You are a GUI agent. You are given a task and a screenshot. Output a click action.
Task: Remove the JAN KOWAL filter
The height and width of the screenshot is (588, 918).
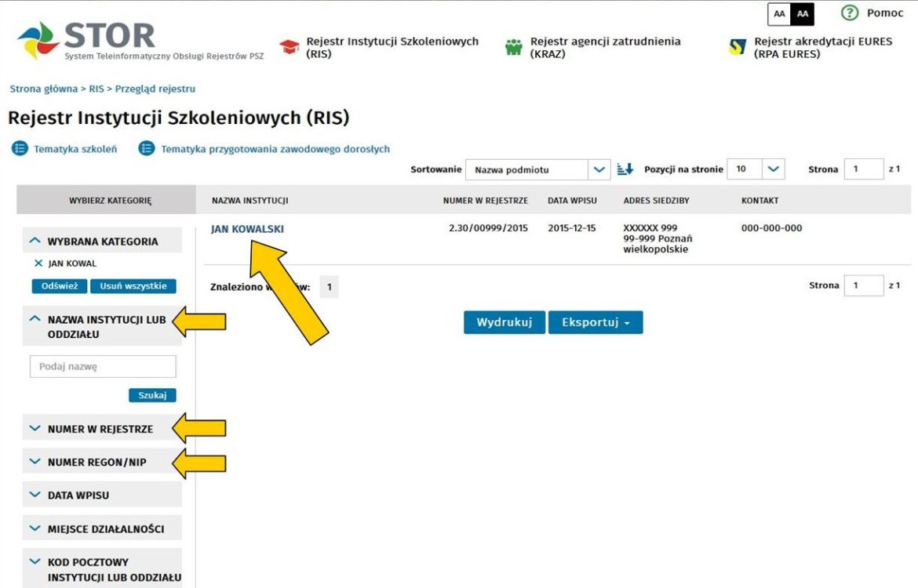coord(38,263)
